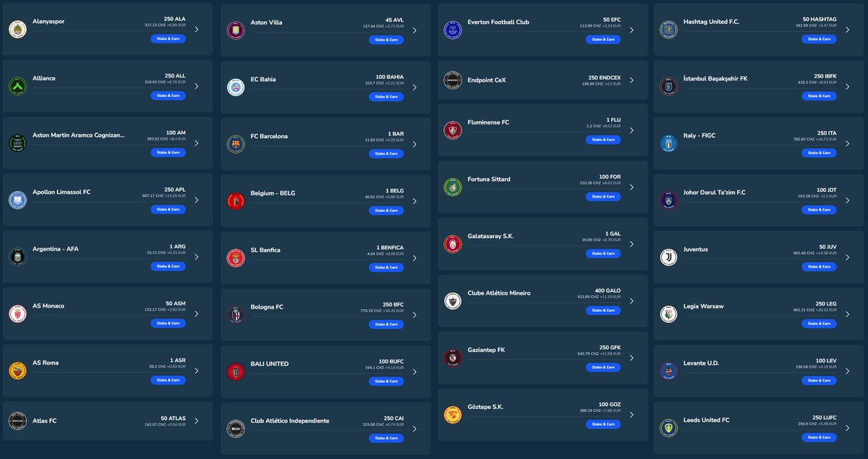Click the Fortuna Sittard logo
868x459 pixels.
[x=453, y=187]
